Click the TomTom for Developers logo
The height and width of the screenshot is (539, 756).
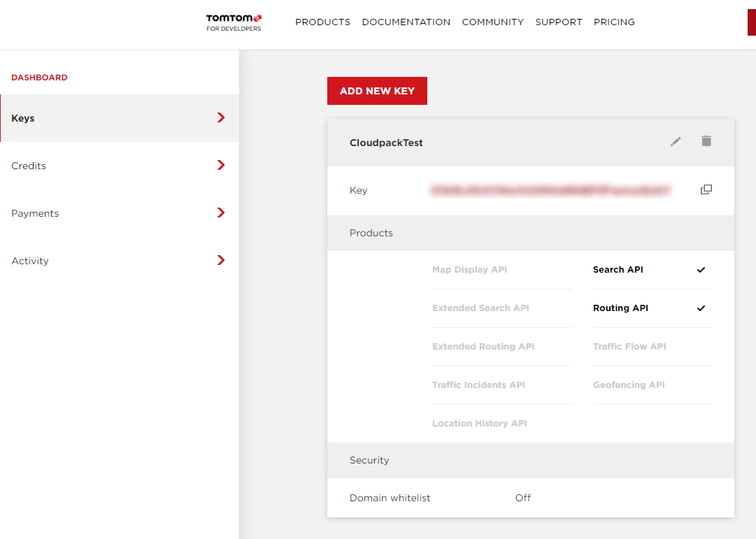click(x=234, y=22)
